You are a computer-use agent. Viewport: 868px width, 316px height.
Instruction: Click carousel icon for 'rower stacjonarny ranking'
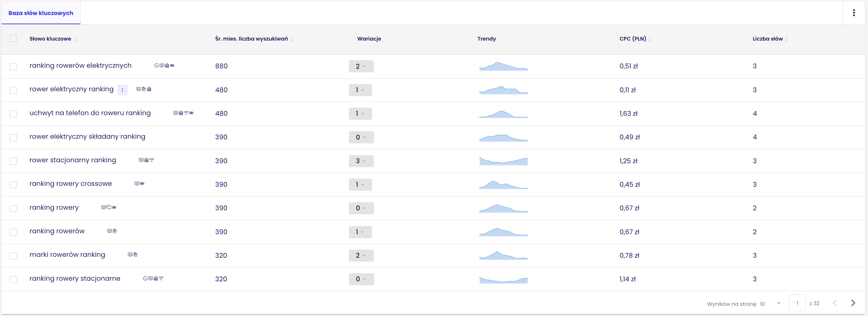point(152,160)
